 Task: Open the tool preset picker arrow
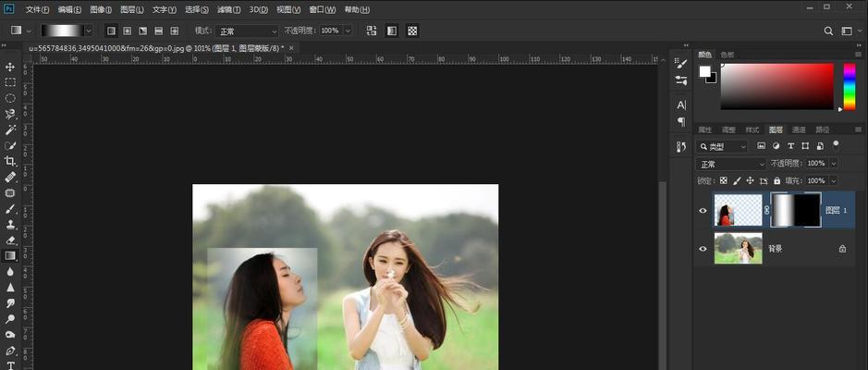click(x=29, y=31)
